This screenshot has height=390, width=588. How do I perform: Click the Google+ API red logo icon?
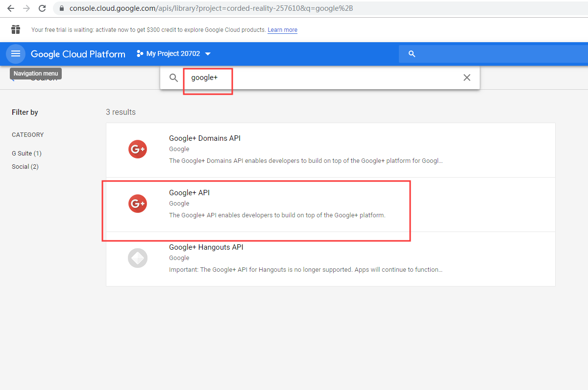click(x=138, y=204)
